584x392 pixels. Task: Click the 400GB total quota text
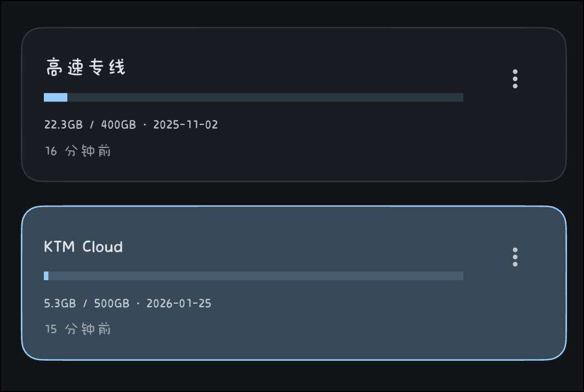click(x=118, y=125)
